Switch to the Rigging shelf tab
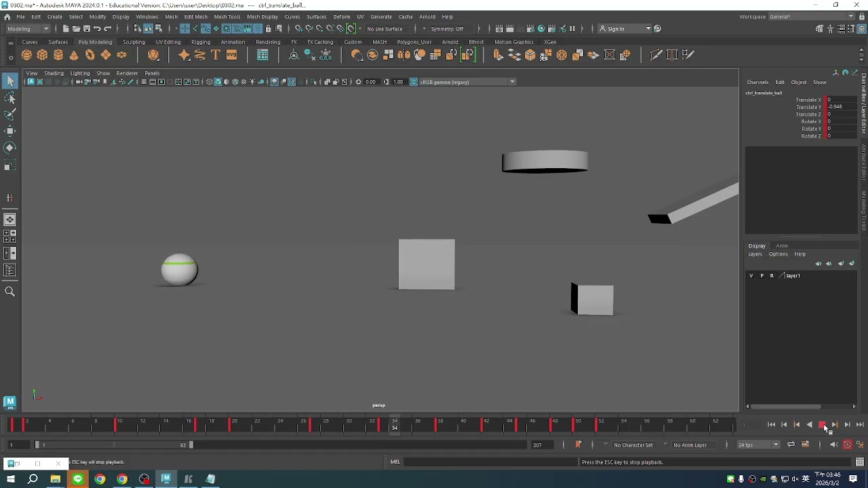Viewport: 868px width, 488px height. pos(201,42)
